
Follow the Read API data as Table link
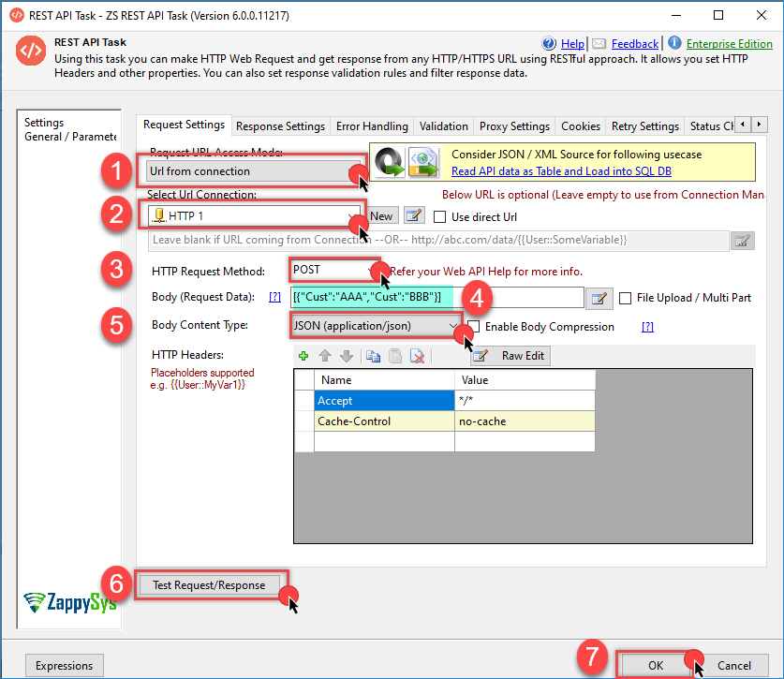coord(560,171)
